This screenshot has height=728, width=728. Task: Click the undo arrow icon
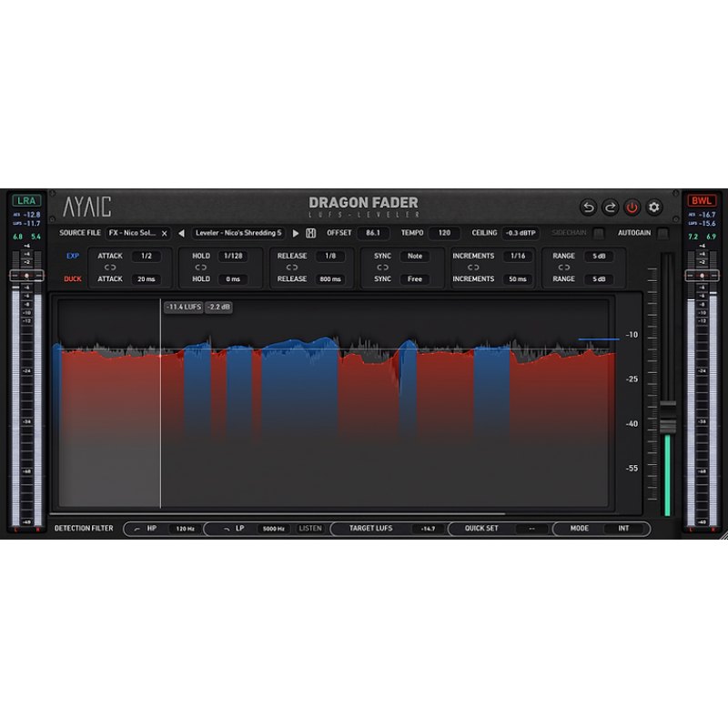(x=588, y=207)
